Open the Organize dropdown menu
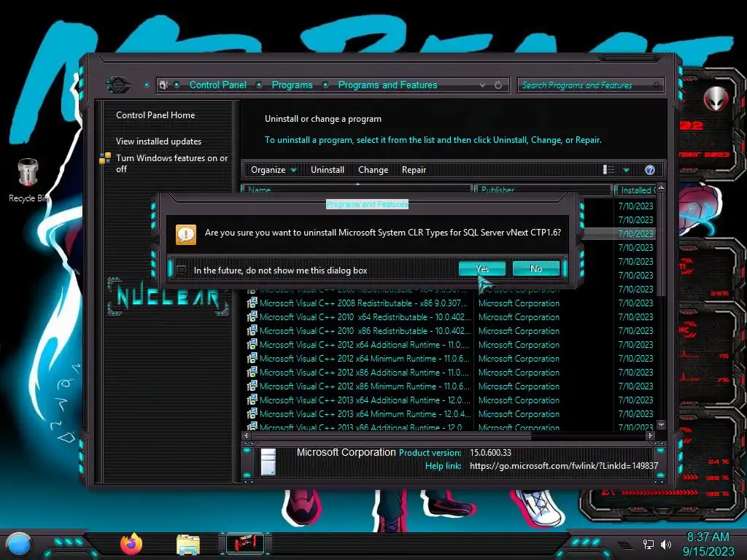Viewport: 747px width, 560px height. [274, 170]
